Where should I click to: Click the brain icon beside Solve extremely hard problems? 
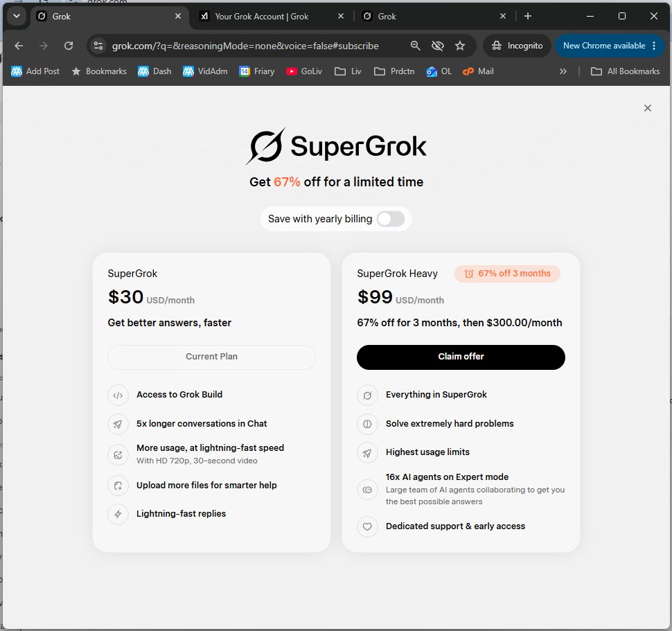(x=367, y=424)
